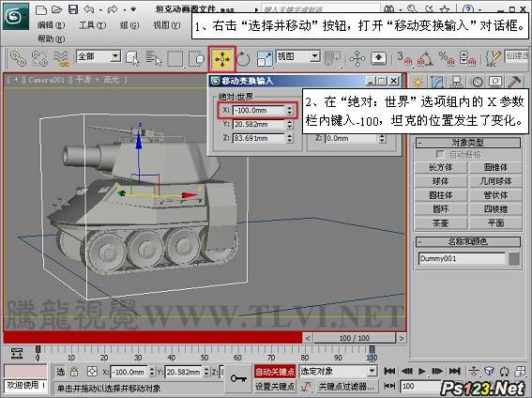Open the 工具(T) menu
Viewport: 532px width, 398px height.
coord(92,25)
